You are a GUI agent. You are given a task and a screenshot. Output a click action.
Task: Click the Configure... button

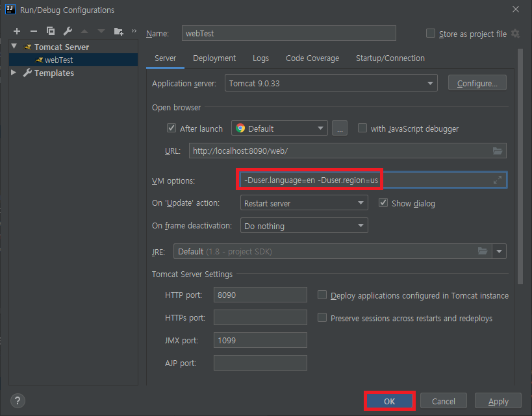(x=477, y=83)
